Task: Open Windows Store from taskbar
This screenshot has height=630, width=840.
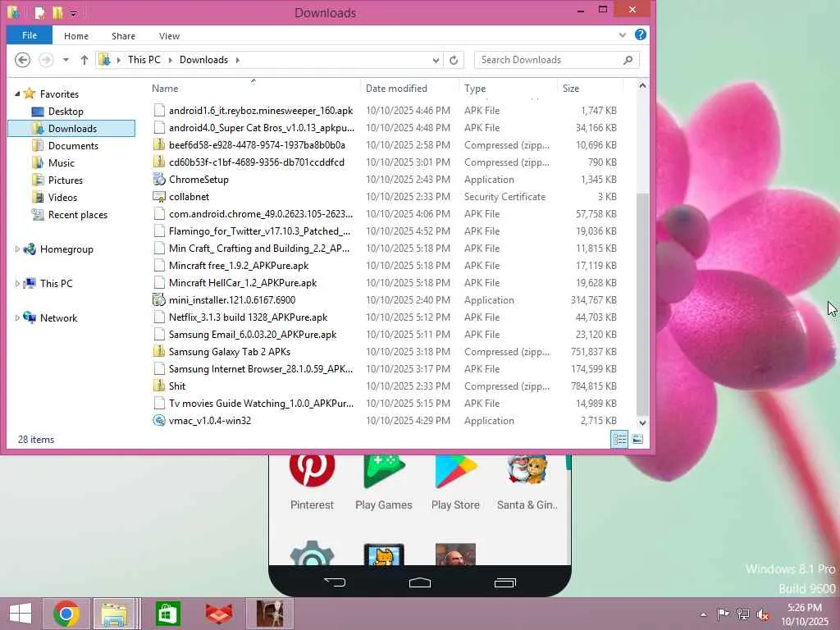Action: tap(167, 614)
